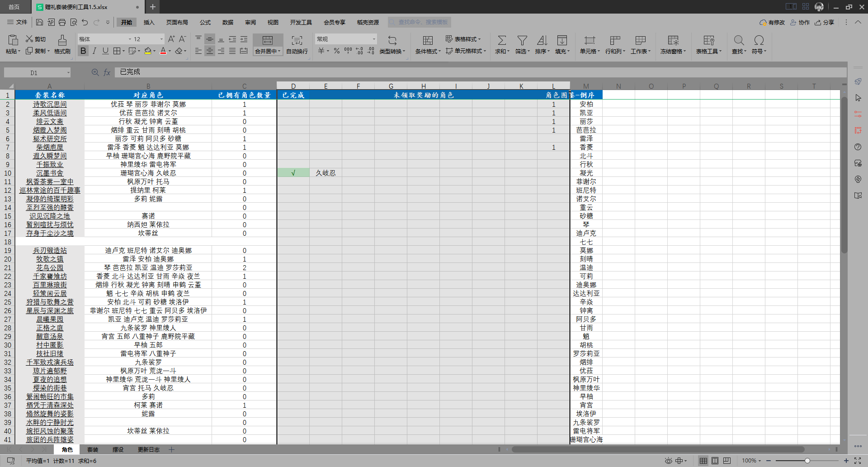
Task: Toggle underline formatting button
Action: 105,51
